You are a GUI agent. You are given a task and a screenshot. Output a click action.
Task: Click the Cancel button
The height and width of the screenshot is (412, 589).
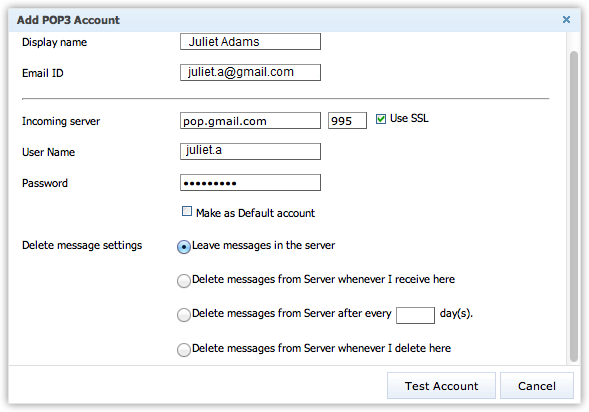tap(537, 386)
